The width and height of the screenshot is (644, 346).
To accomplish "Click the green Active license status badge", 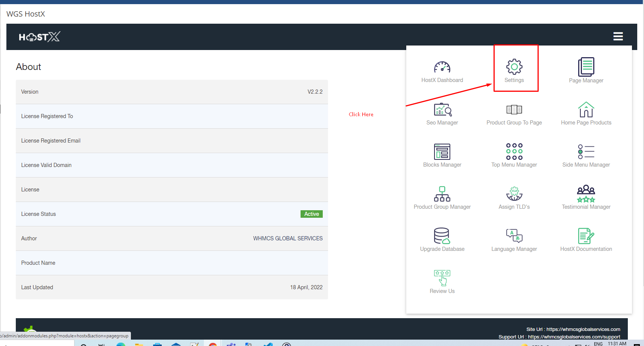I will 311,214.
